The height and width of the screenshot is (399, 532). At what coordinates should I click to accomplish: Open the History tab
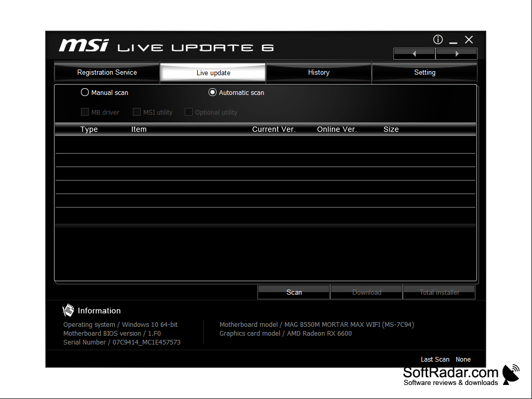(319, 72)
